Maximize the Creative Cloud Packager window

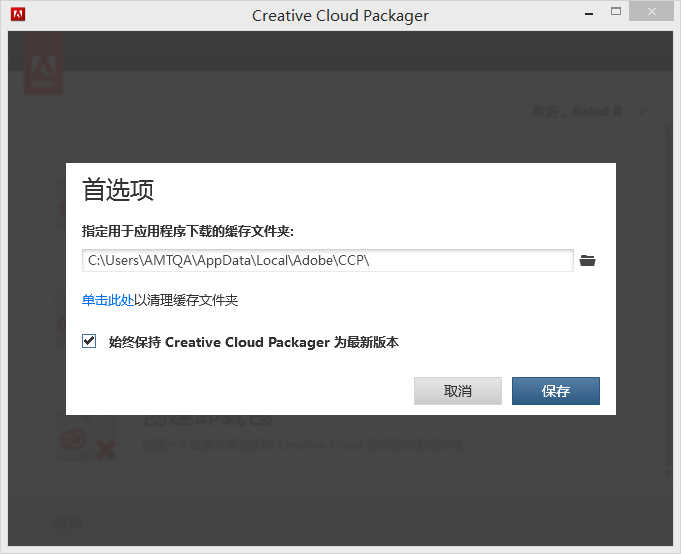[x=615, y=12]
